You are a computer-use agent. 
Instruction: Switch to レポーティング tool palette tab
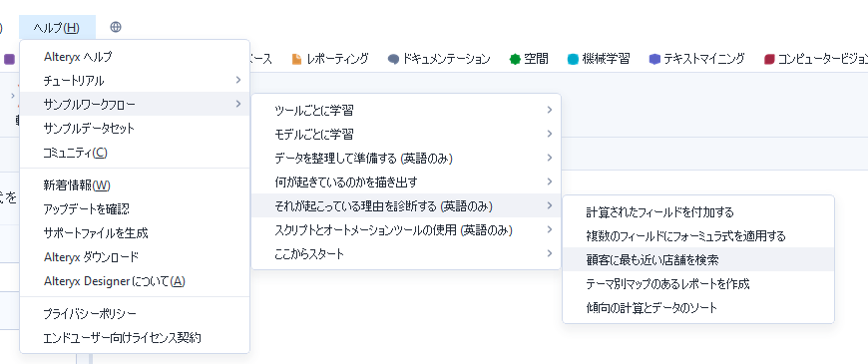(330, 59)
